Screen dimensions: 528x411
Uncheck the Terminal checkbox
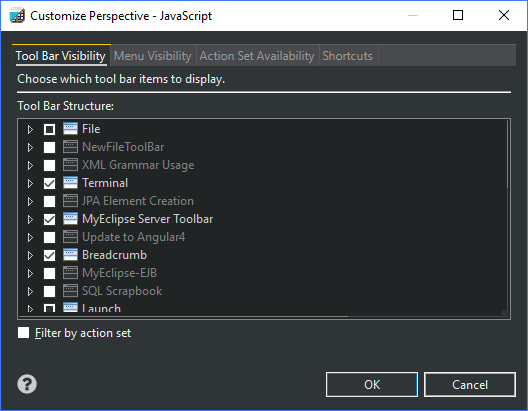point(50,183)
